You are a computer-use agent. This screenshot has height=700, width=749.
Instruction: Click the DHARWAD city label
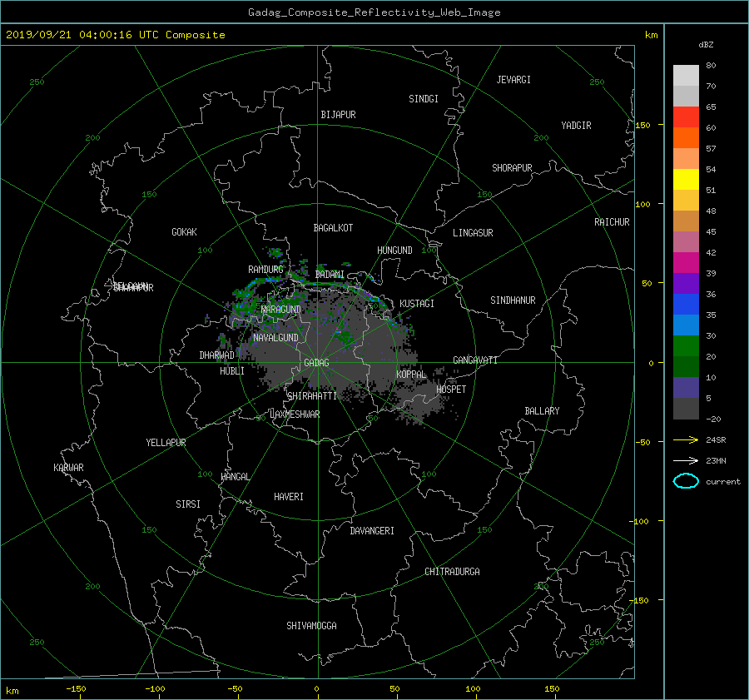(x=217, y=355)
